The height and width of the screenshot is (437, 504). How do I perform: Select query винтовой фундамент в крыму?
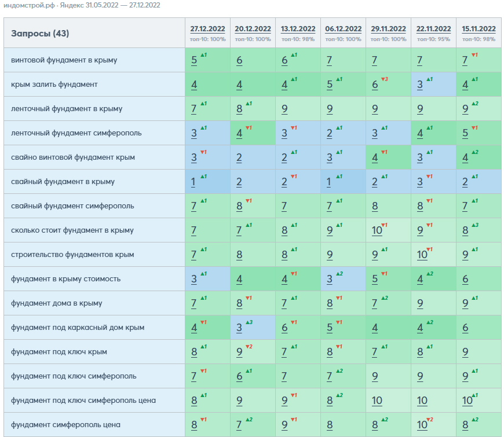(64, 60)
